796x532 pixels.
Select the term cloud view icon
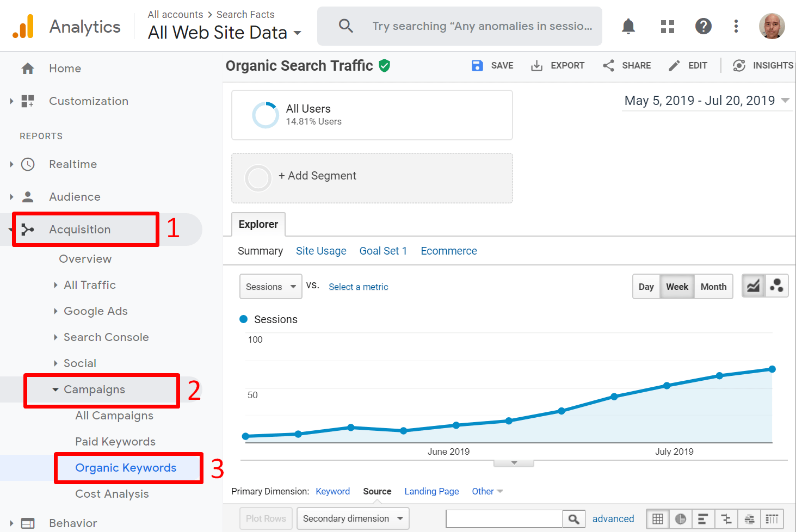pyautogui.click(x=749, y=519)
